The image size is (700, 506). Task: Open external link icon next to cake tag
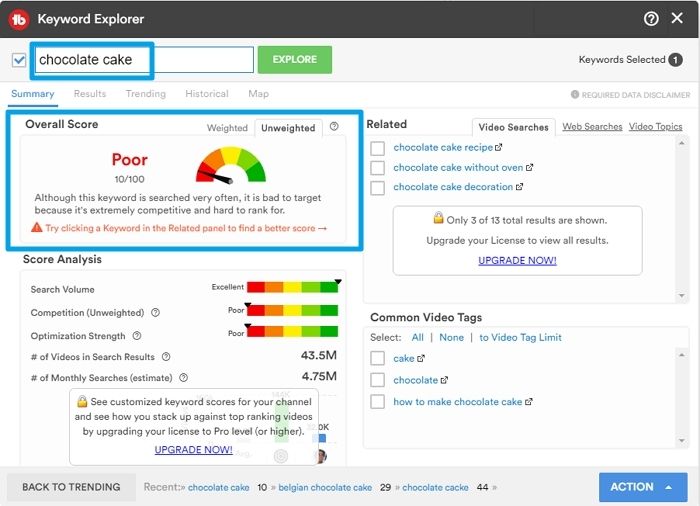click(421, 358)
